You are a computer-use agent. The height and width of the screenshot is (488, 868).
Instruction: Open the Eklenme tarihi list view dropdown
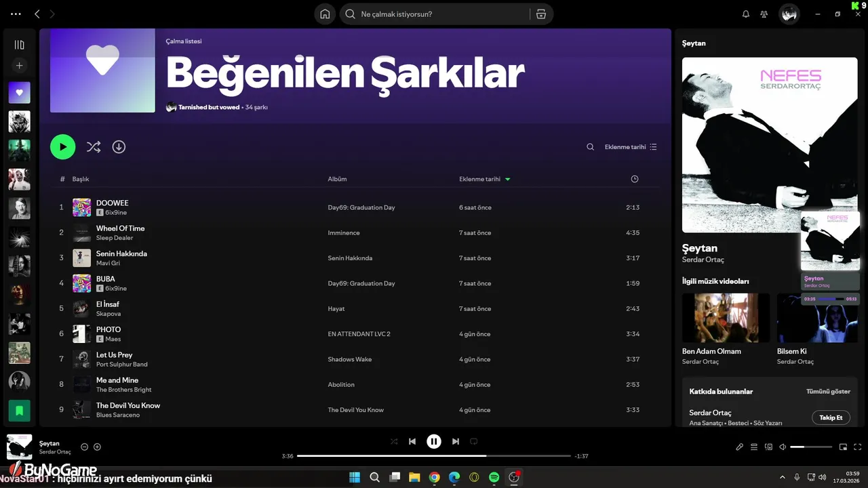click(631, 147)
